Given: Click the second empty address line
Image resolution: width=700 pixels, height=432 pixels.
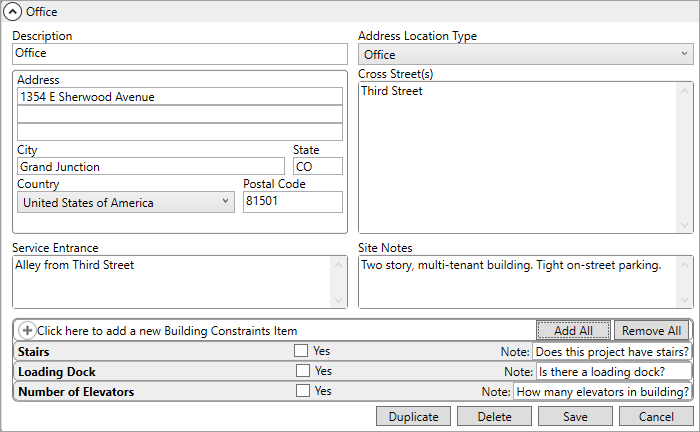Looking at the screenshot, I should point(180,114).
